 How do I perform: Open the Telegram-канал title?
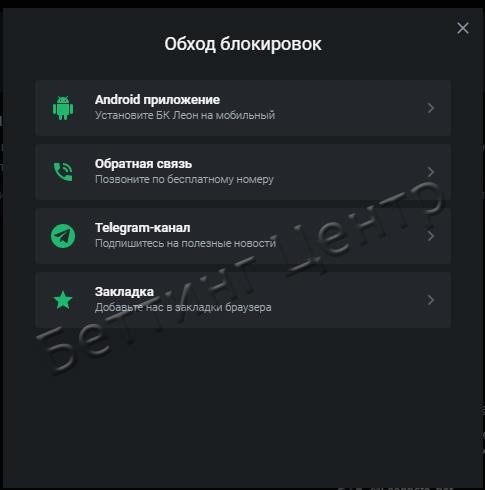pos(143,228)
